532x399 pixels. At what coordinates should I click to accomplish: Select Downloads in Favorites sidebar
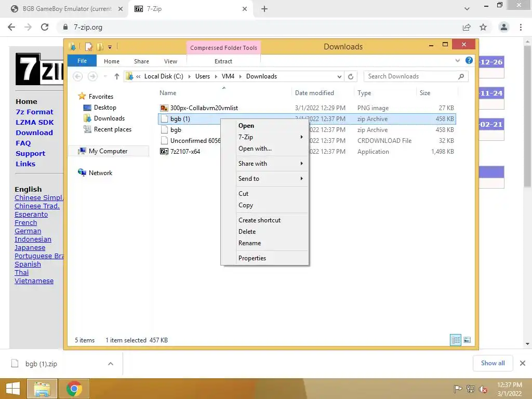[109, 118]
